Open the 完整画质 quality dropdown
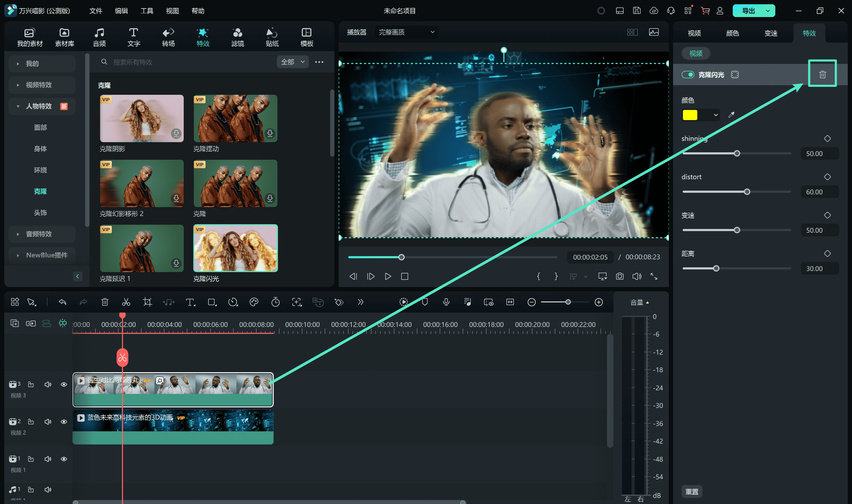852x504 pixels. click(406, 32)
